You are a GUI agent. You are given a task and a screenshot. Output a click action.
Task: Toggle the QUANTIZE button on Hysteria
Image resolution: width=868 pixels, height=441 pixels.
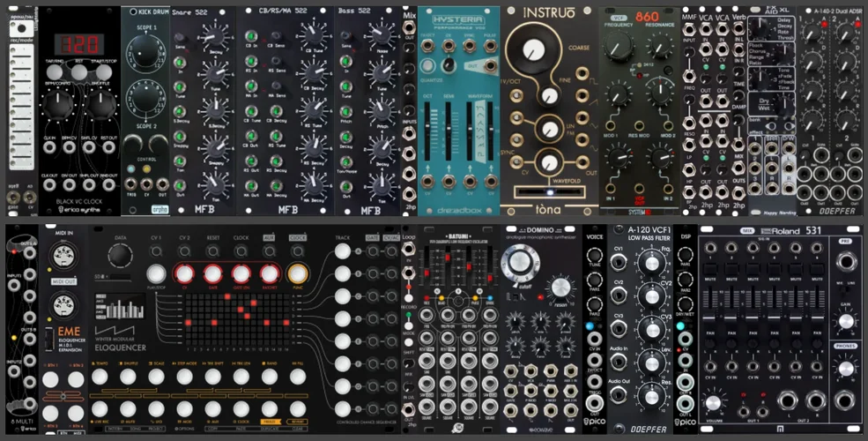click(x=427, y=65)
